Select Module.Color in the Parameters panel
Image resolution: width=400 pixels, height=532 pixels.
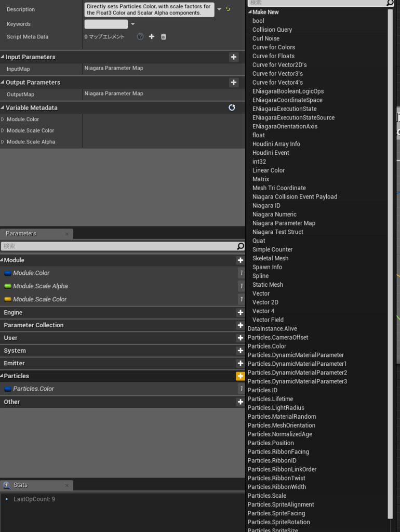click(x=122, y=273)
